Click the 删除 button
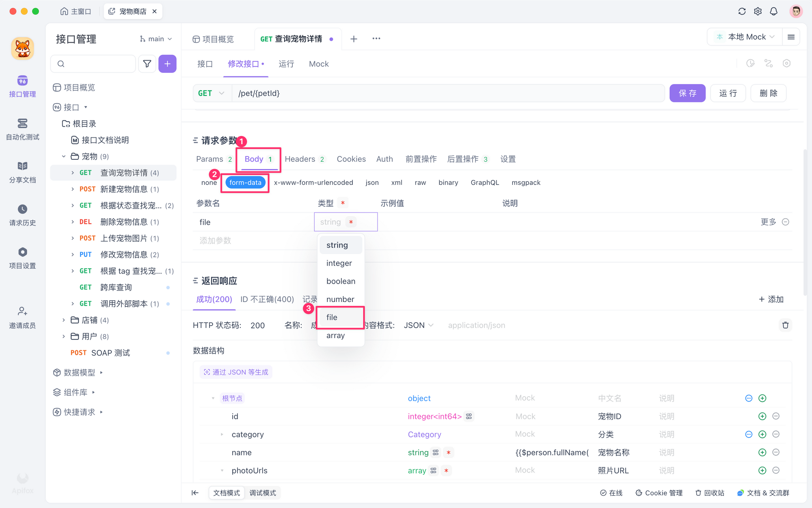Viewport: 812px width, 508px height. click(768, 93)
